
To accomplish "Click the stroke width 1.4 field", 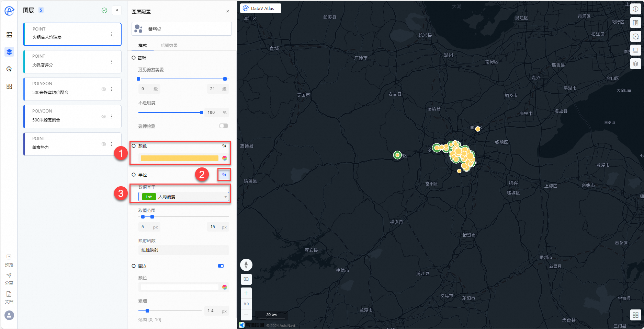I will [x=217, y=311].
